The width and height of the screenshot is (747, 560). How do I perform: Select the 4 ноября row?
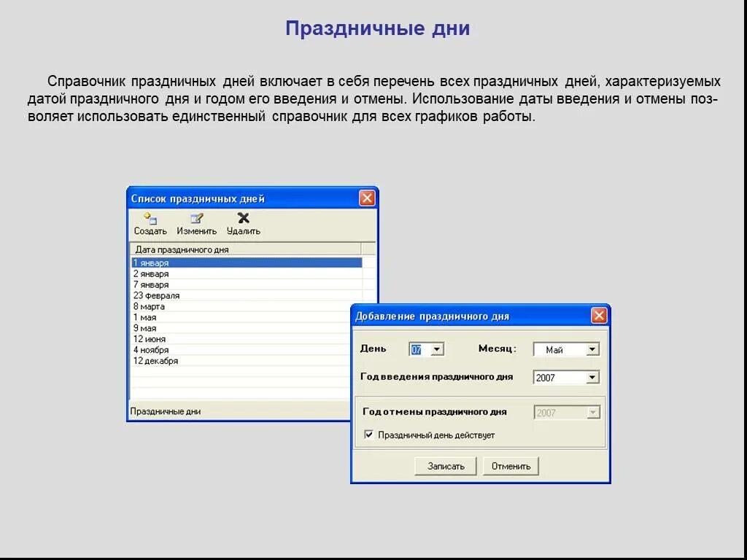[241, 350]
